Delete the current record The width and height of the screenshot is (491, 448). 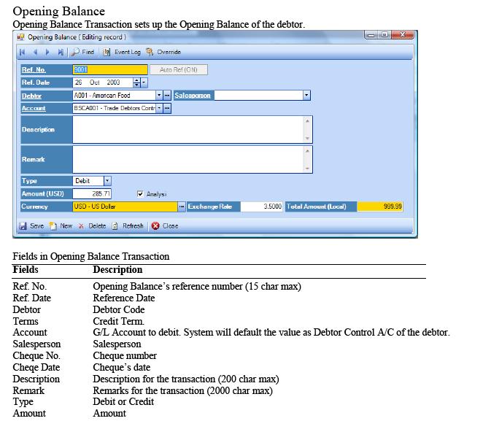coord(92,226)
